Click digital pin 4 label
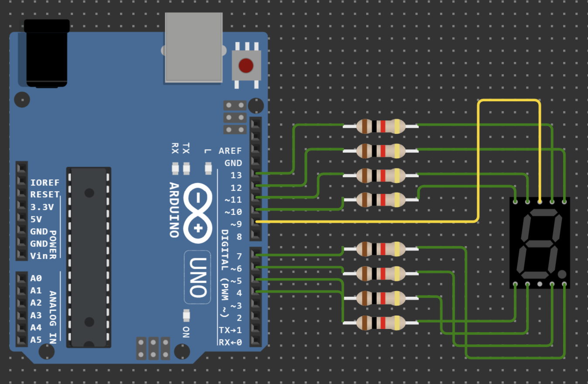588x384 pixels. [x=239, y=293]
